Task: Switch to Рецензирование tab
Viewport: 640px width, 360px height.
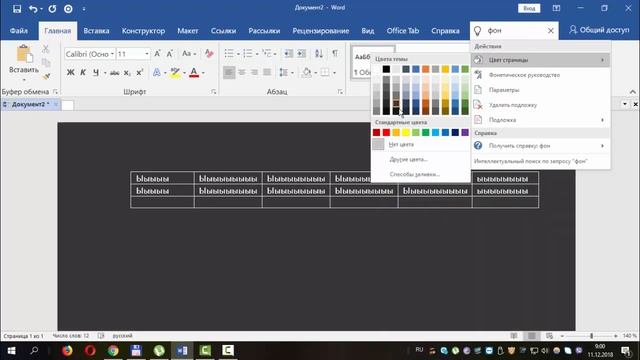Action: 321,31
